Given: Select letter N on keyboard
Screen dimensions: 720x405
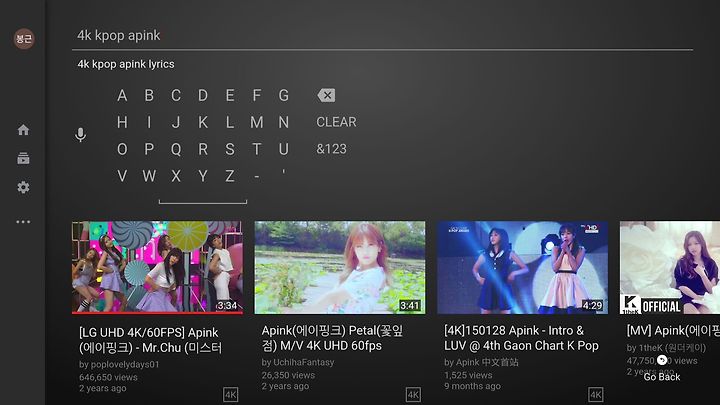Looking at the screenshot, I should coord(284,122).
